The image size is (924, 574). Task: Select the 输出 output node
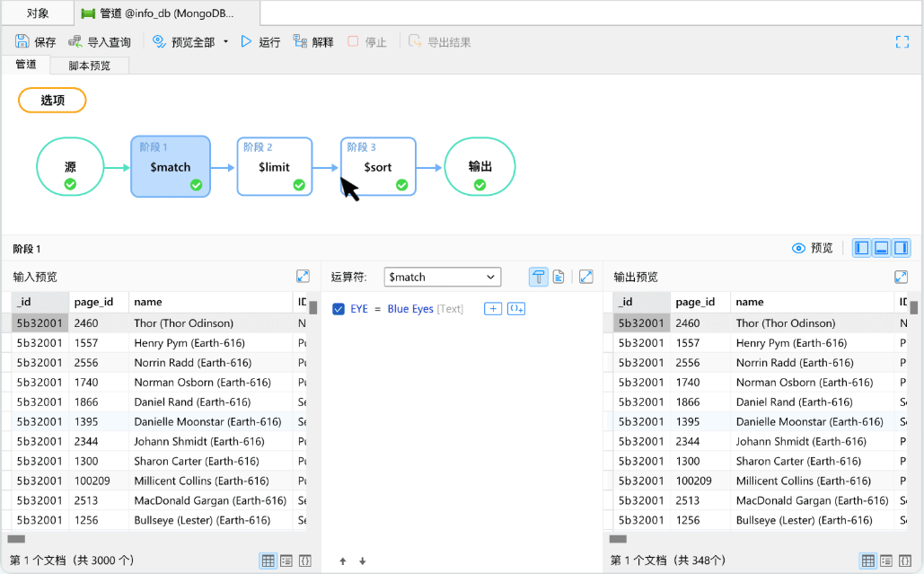480,167
